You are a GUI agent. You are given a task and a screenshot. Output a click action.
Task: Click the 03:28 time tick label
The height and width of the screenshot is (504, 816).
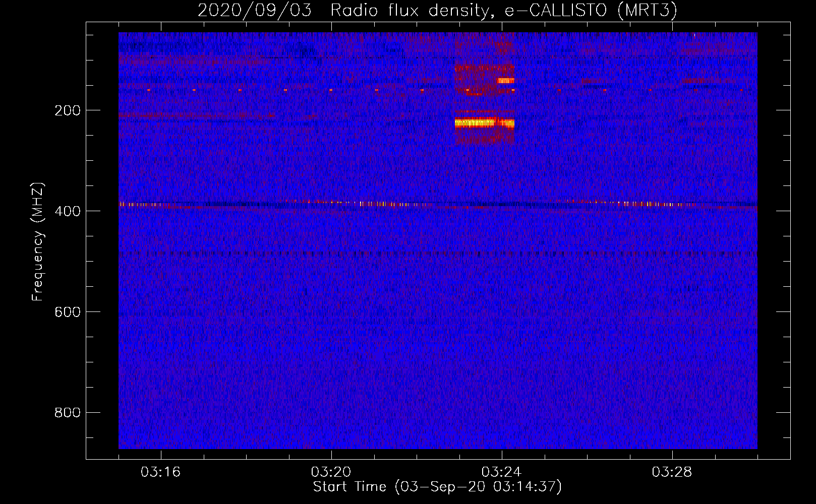click(672, 472)
